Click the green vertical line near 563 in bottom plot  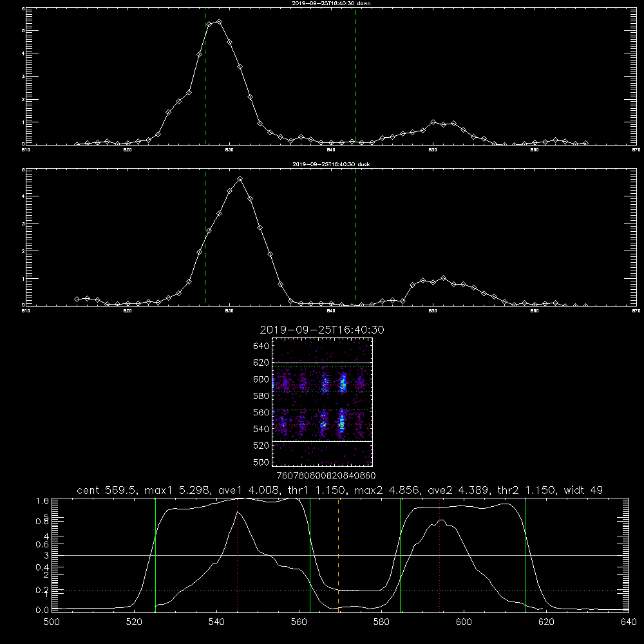point(310,554)
